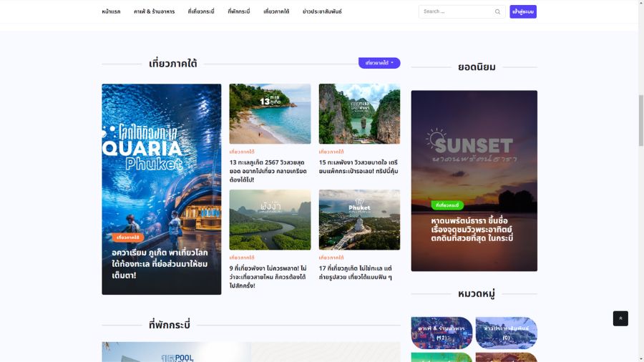This screenshot has height=362, width=644.
Task: Open the 13 ทะเลภูเก็ต beach thumbnail
Action: tap(270, 114)
